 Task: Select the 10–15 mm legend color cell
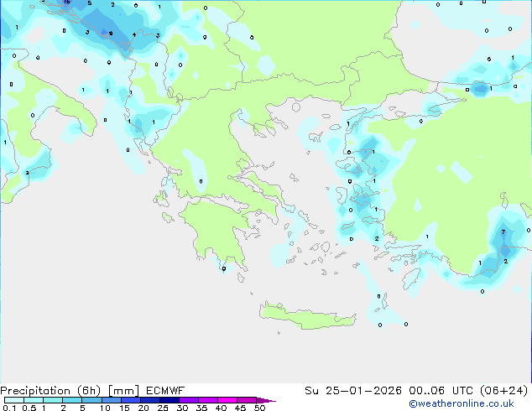[x=111, y=400]
